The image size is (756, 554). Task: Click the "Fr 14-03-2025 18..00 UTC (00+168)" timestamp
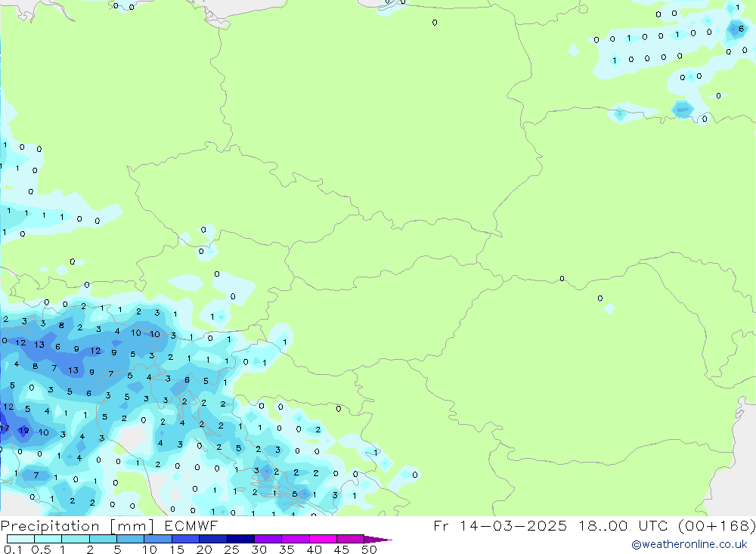[x=594, y=525]
